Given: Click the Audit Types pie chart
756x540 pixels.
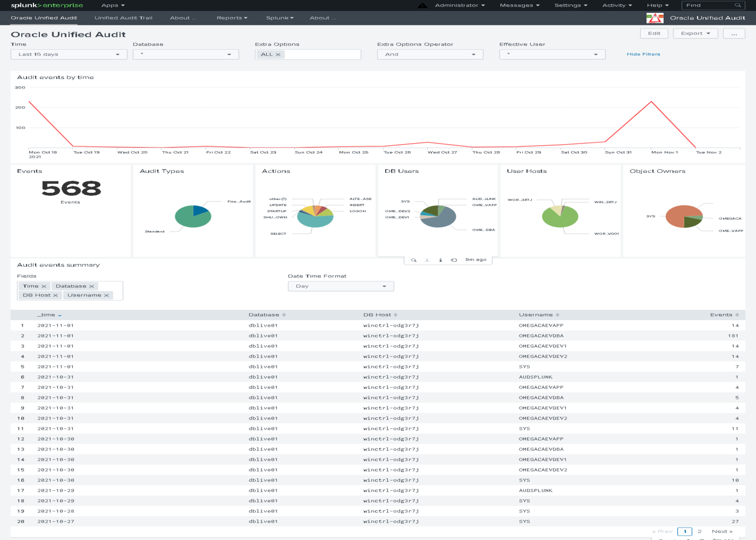Looking at the screenshot, I should [x=193, y=216].
